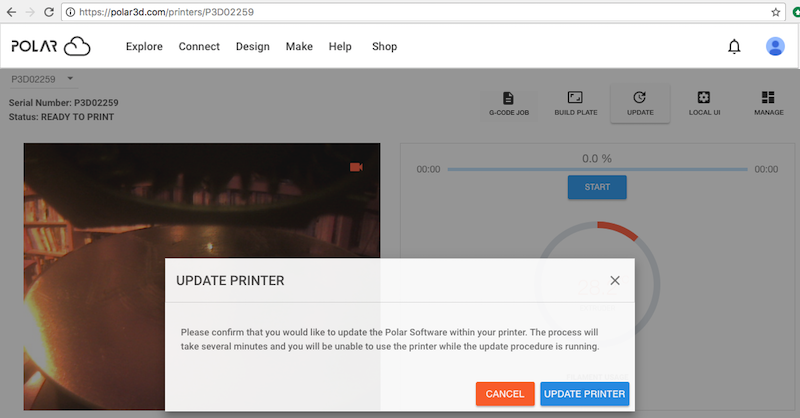800x418 pixels.
Task: Click the CANCEL button in the dialog
Action: pos(505,394)
